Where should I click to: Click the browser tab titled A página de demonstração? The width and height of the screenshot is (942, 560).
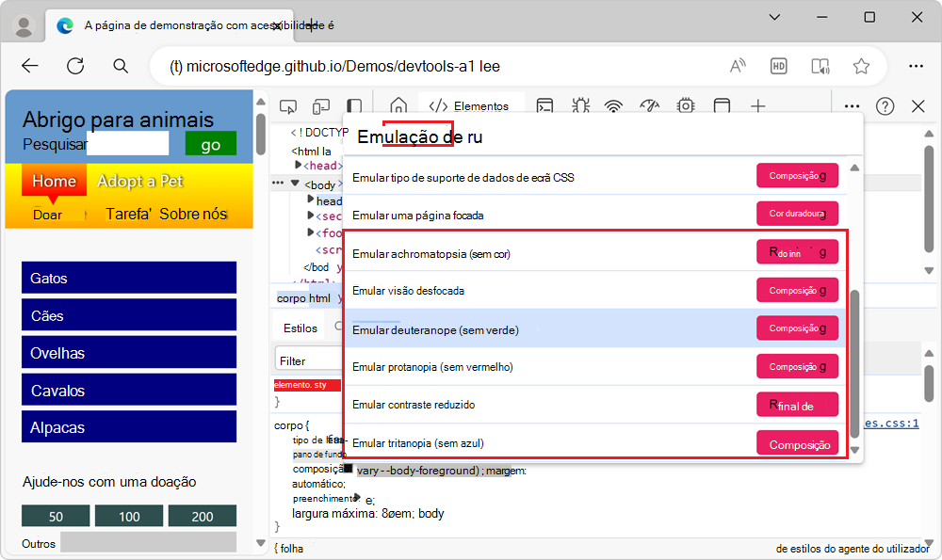pos(170,25)
